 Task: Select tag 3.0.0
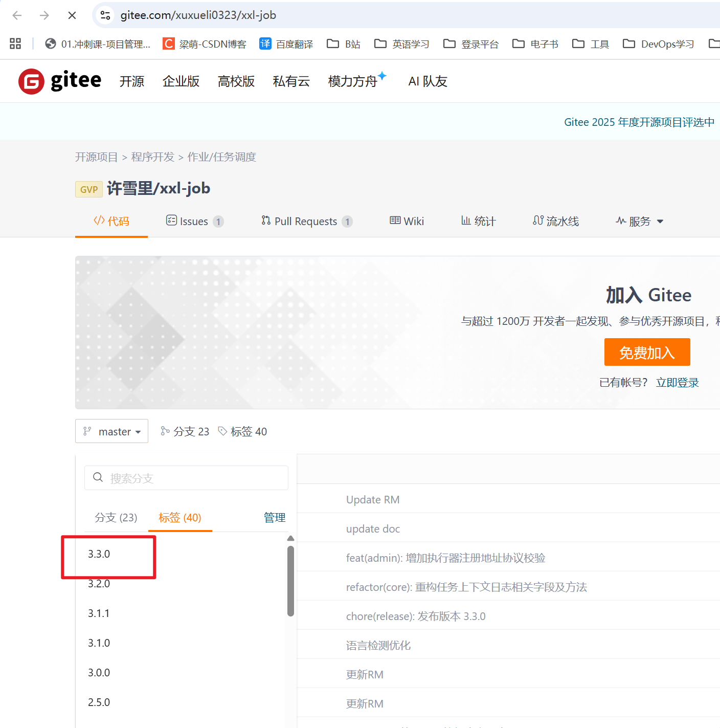(99, 673)
